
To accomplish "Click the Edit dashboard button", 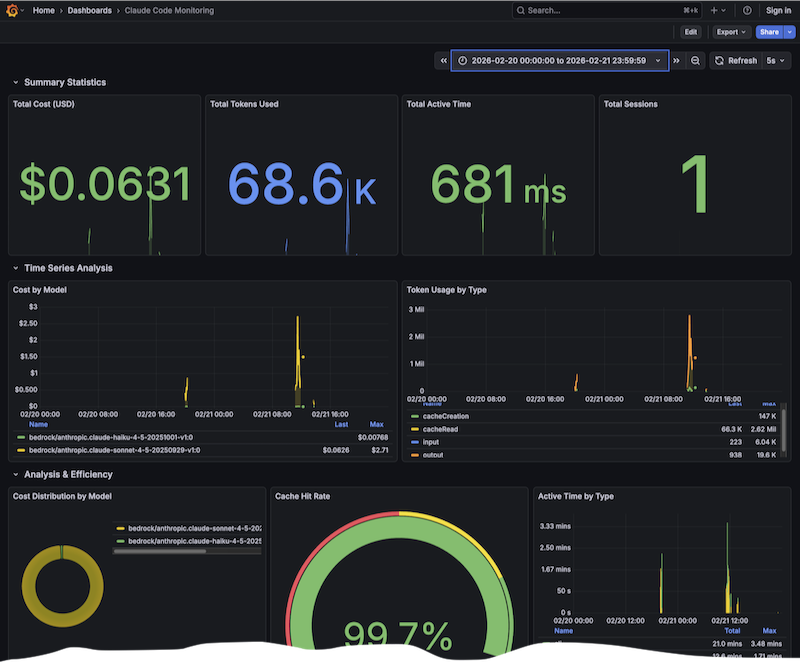I will click(x=690, y=32).
